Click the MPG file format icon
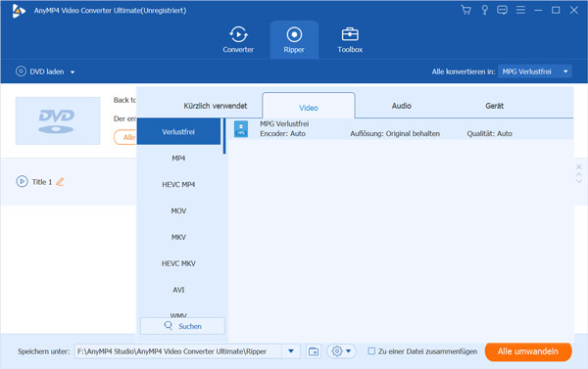Viewport: 588px width, 369px height. [241, 128]
